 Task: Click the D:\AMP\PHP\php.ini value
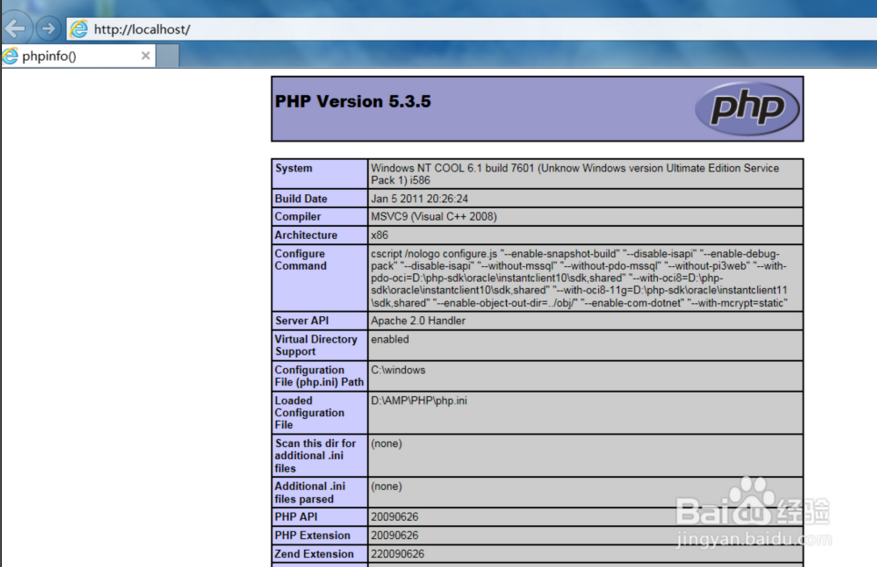point(419,400)
